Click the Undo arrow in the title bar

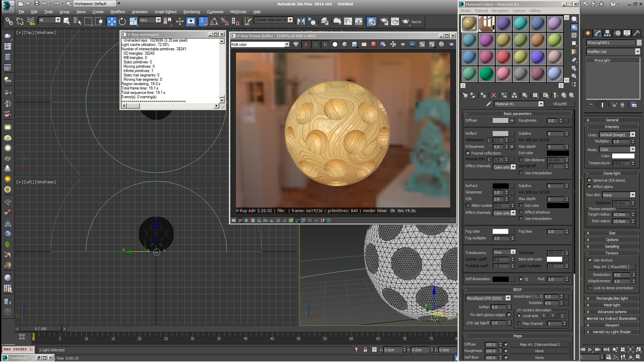(x=45, y=3)
